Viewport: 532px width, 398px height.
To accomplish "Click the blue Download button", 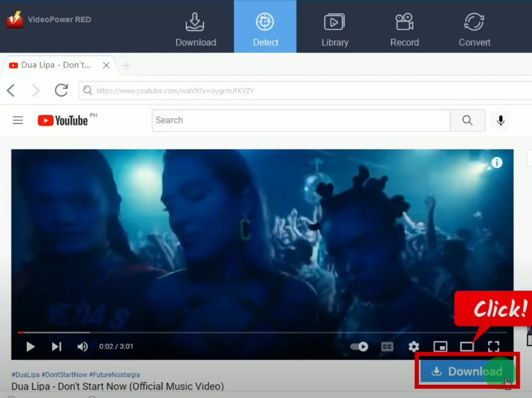I will pyautogui.click(x=467, y=371).
